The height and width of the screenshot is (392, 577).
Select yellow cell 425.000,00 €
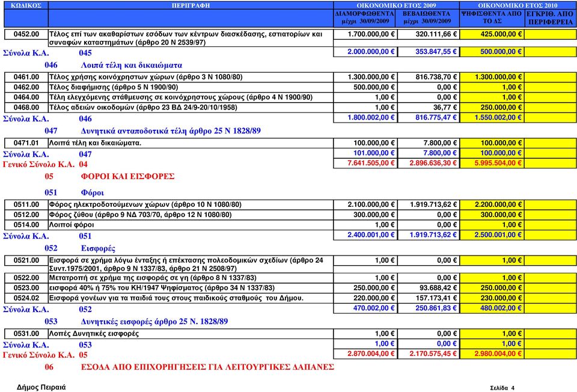(x=492, y=34)
